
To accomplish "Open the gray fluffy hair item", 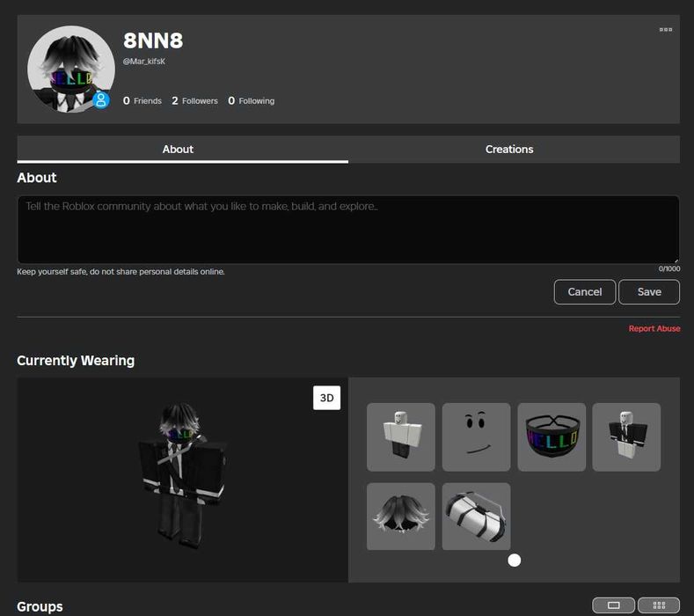I will pos(401,517).
